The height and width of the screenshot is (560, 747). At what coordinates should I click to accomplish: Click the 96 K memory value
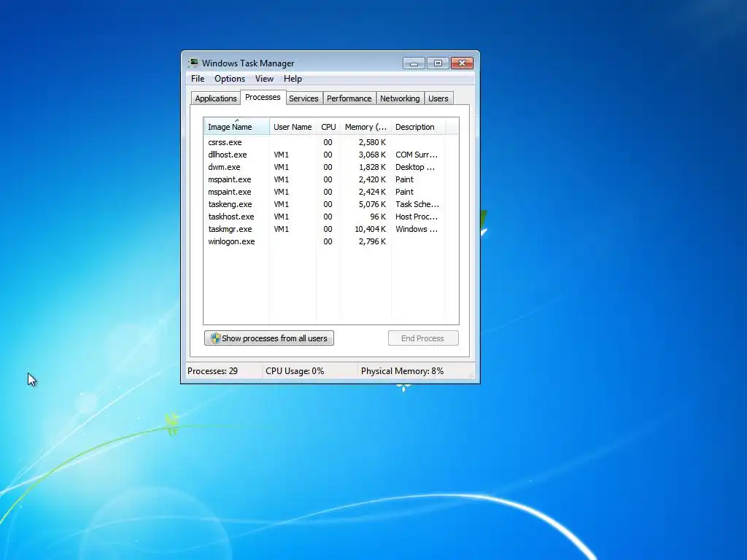[378, 216]
